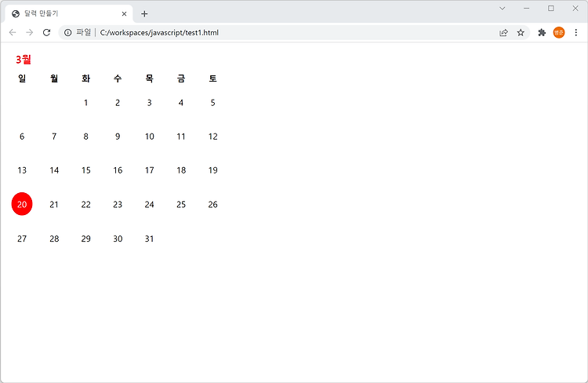Select date 3 in the calendar
Screen dimensions: 588x383
tap(149, 103)
